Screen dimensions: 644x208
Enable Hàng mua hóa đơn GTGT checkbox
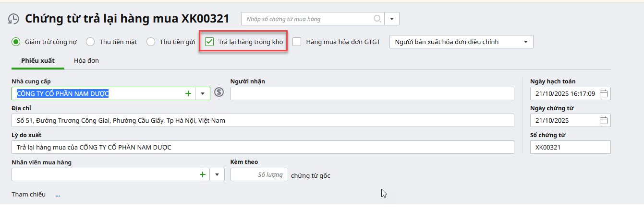tap(297, 42)
